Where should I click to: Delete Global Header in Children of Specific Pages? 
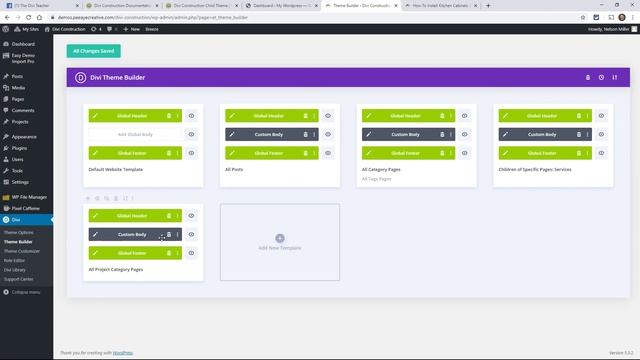pos(579,116)
